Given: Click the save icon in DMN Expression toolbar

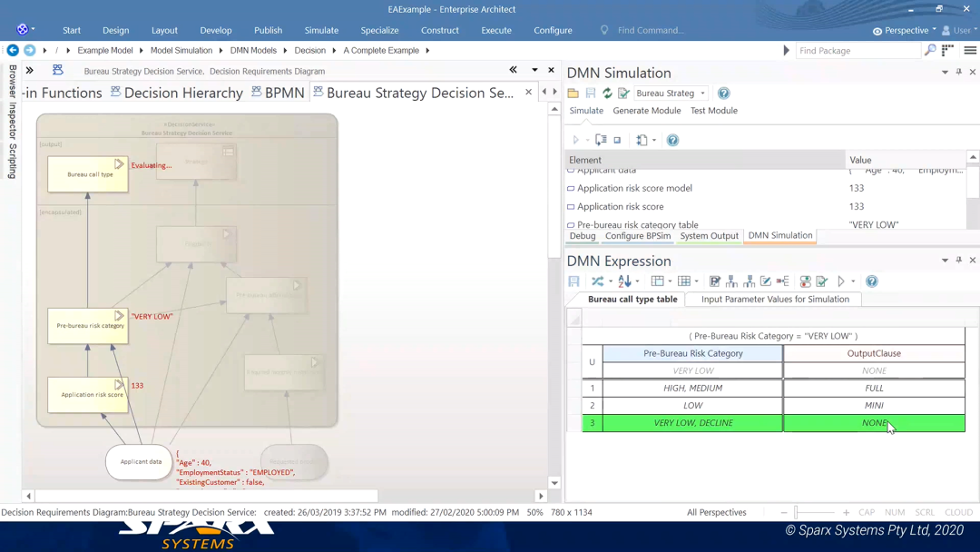Looking at the screenshot, I should pos(573,281).
